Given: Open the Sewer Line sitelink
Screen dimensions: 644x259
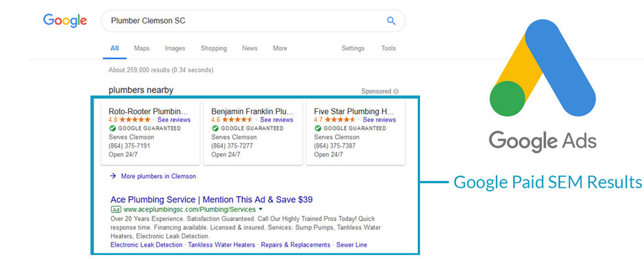Looking at the screenshot, I should click(352, 244).
